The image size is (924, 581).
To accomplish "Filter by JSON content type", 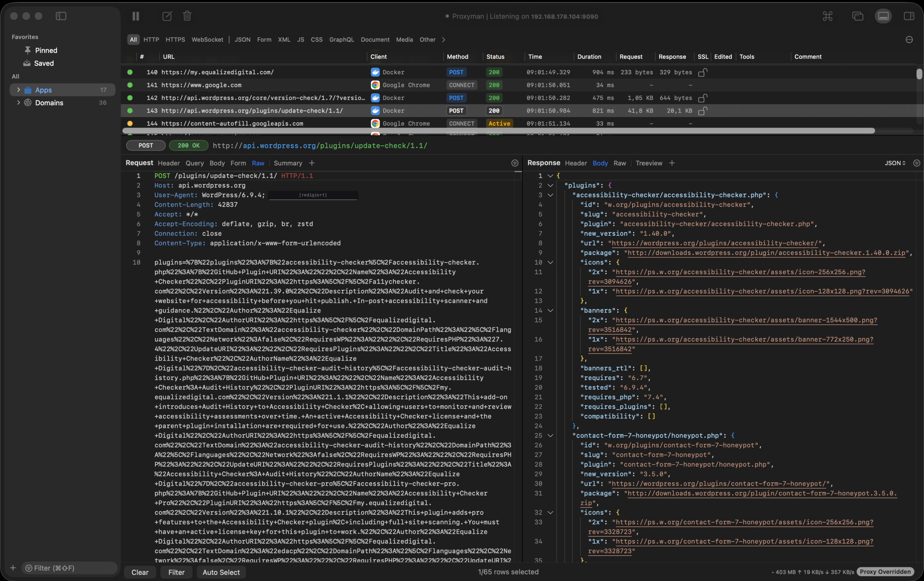I will point(243,40).
